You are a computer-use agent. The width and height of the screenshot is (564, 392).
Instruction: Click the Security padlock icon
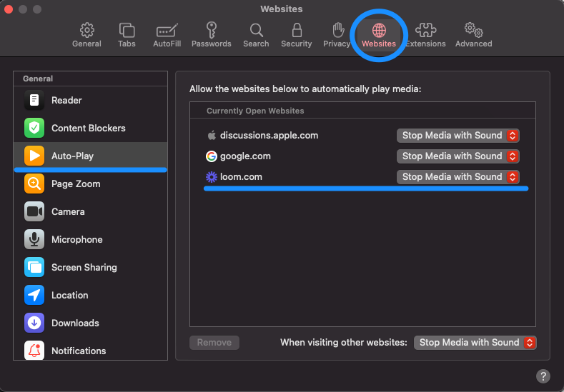pyautogui.click(x=296, y=31)
